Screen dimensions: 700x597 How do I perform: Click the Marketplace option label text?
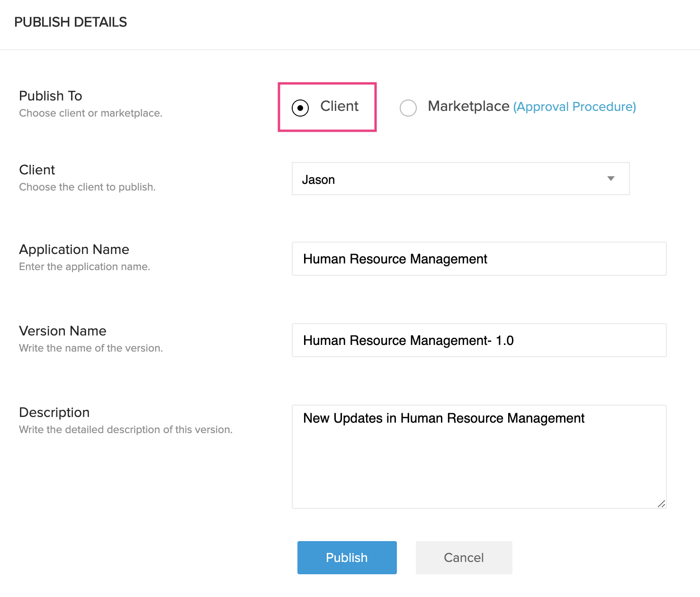coord(468,106)
